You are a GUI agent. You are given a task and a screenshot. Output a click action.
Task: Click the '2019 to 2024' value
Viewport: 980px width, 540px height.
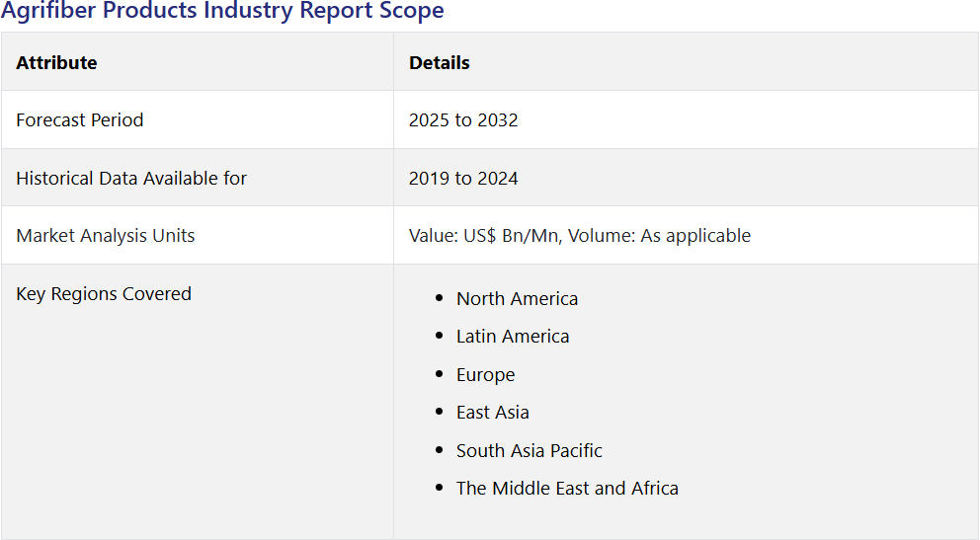pyautogui.click(x=463, y=178)
